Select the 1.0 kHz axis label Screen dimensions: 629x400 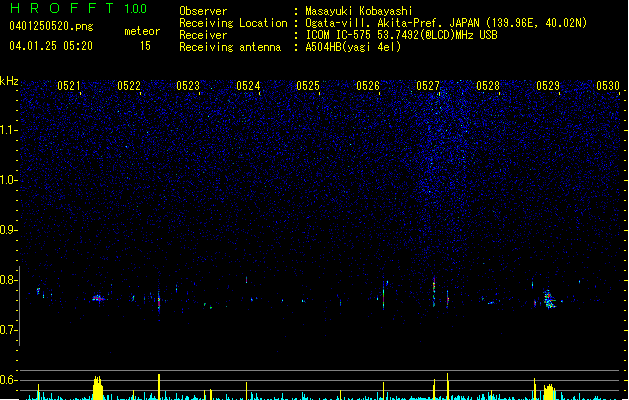coord(8,180)
